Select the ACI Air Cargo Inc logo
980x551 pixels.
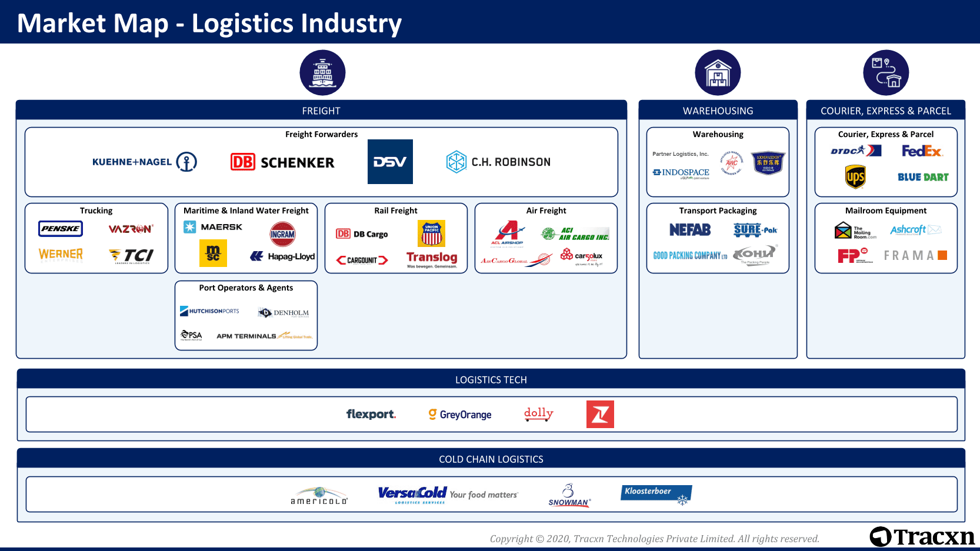click(x=575, y=233)
